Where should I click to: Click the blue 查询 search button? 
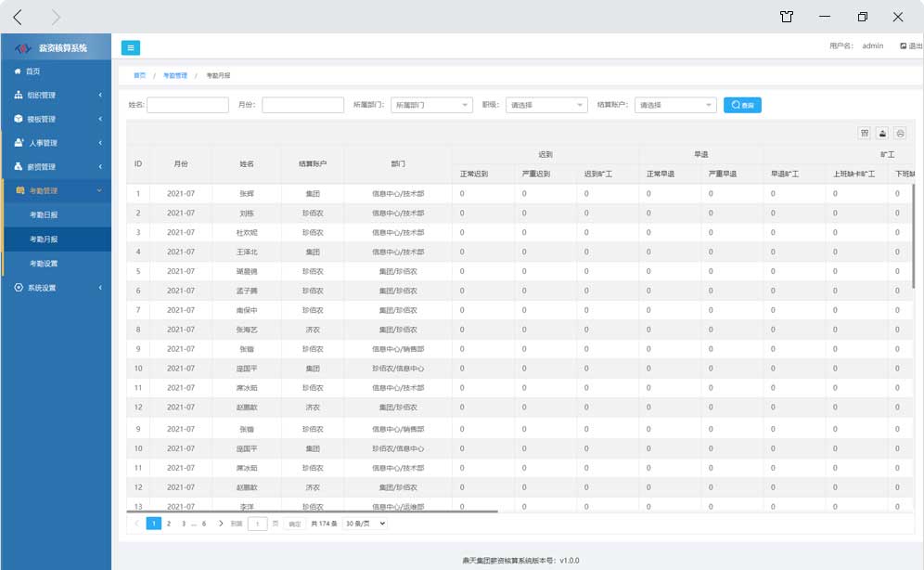click(x=742, y=106)
